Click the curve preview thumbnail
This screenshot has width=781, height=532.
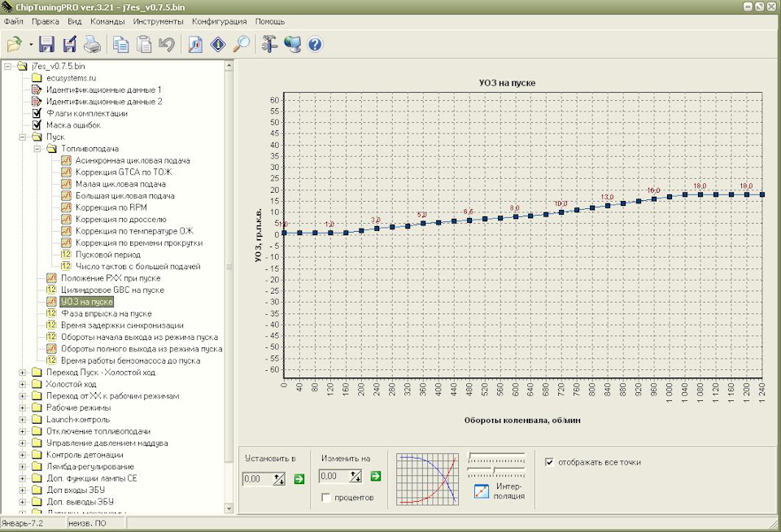pos(427,479)
